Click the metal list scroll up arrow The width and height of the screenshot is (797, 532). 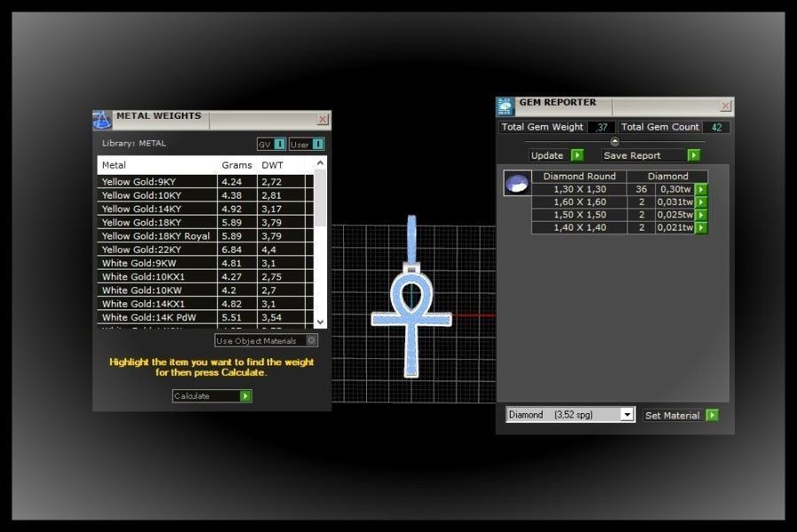[x=320, y=163]
